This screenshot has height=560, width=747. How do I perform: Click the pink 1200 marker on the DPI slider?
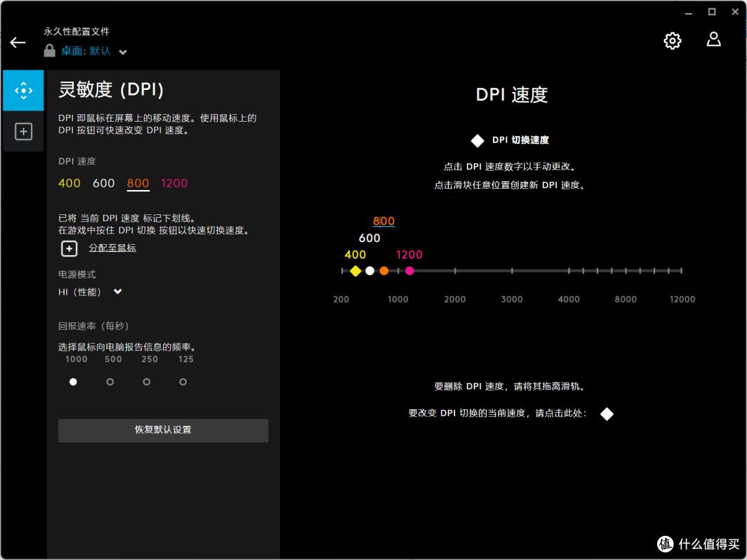point(409,270)
